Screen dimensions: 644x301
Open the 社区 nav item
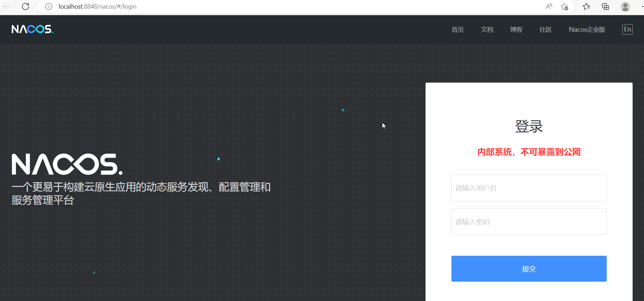tap(546, 30)
